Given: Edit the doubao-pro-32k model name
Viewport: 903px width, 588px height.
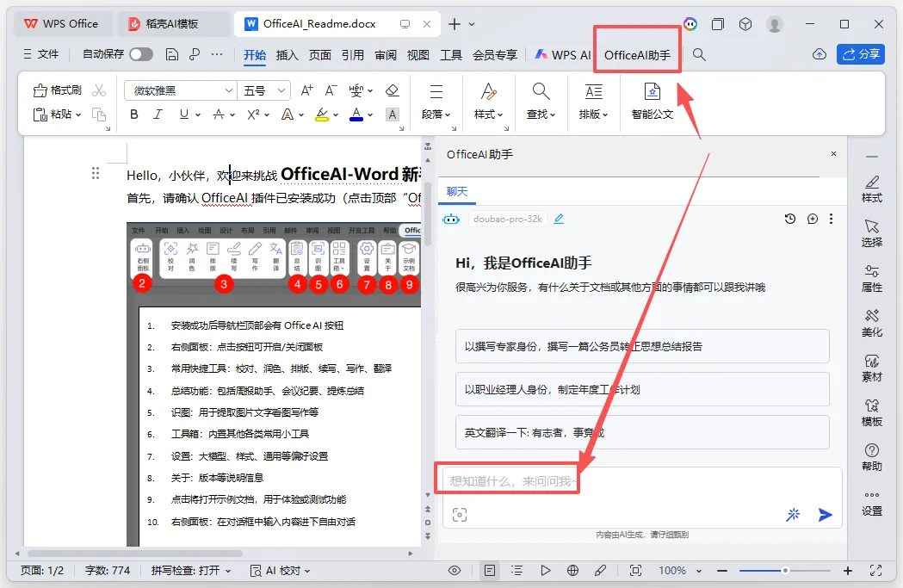Looking at the screenshot, I should (559, 219).
